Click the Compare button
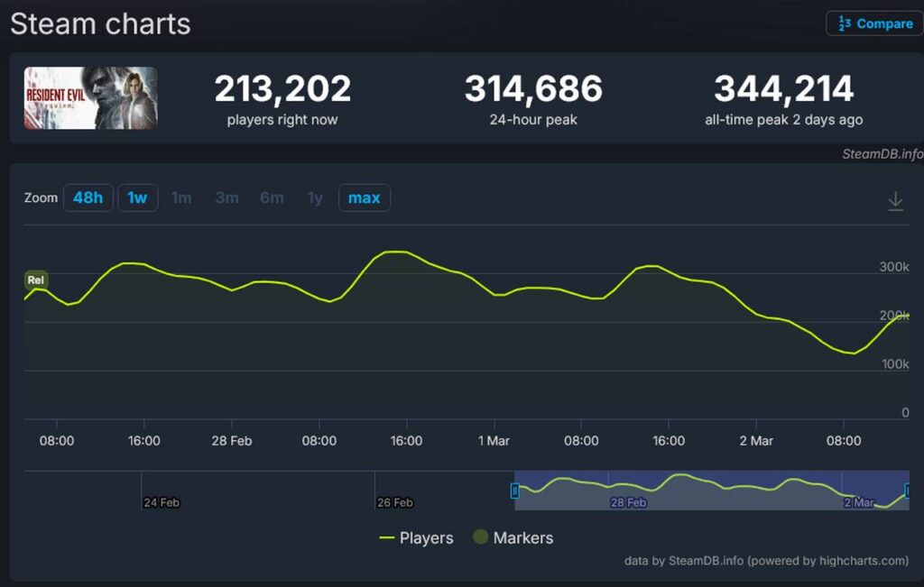Image resolution: width=924 pixels, height=587 pixels. click(x=874, y=23)
